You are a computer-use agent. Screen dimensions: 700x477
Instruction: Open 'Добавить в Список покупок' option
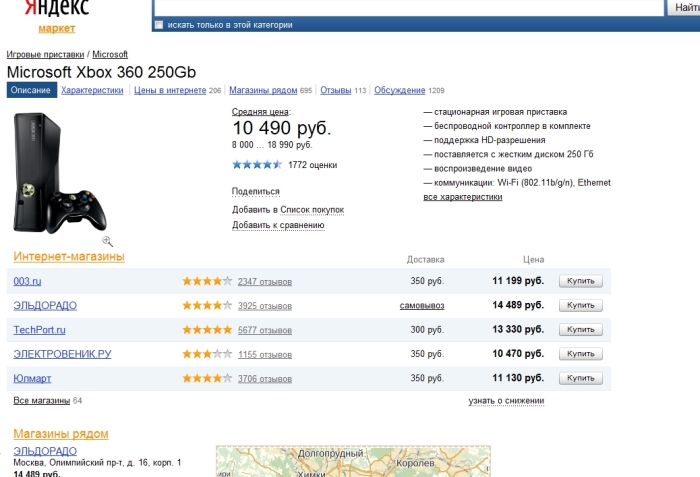[288, 209]
